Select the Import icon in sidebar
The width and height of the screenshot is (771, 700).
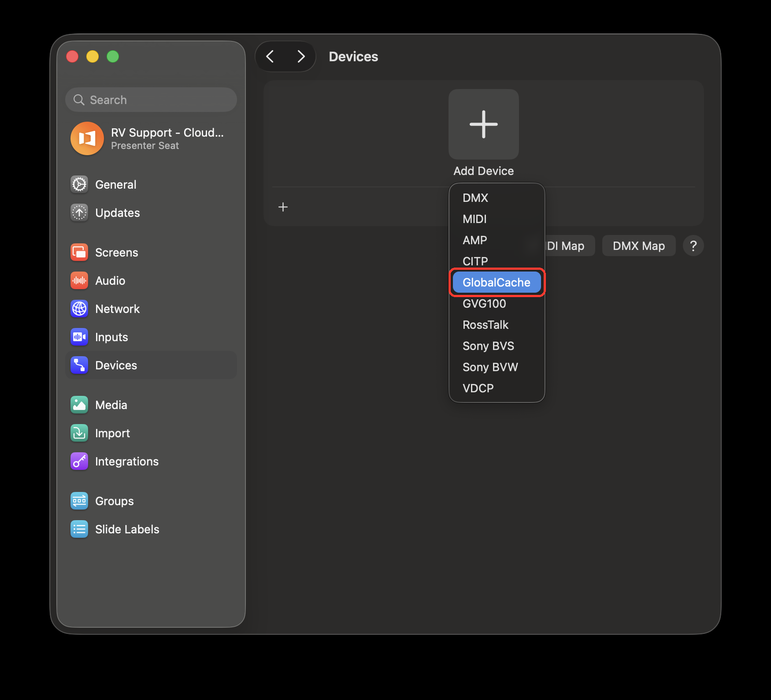pyautogui.click(x=79, y=433)
